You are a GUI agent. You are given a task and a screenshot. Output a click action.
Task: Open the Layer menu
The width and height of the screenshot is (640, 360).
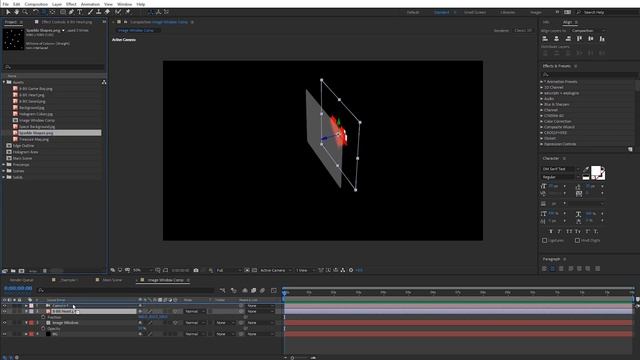coord(57,4)
